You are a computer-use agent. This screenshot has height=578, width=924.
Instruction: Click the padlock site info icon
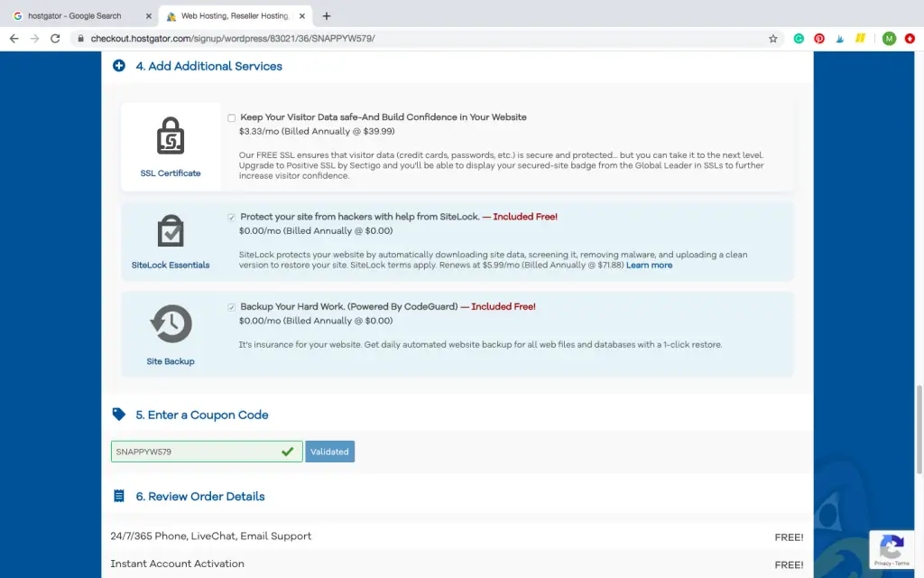point(80,38)
